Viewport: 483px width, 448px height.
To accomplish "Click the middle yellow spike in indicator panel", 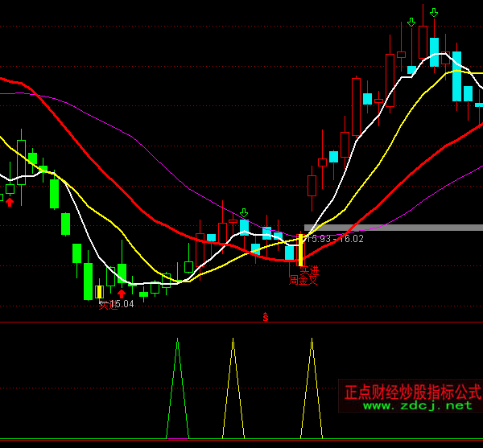I will point(233,386).
